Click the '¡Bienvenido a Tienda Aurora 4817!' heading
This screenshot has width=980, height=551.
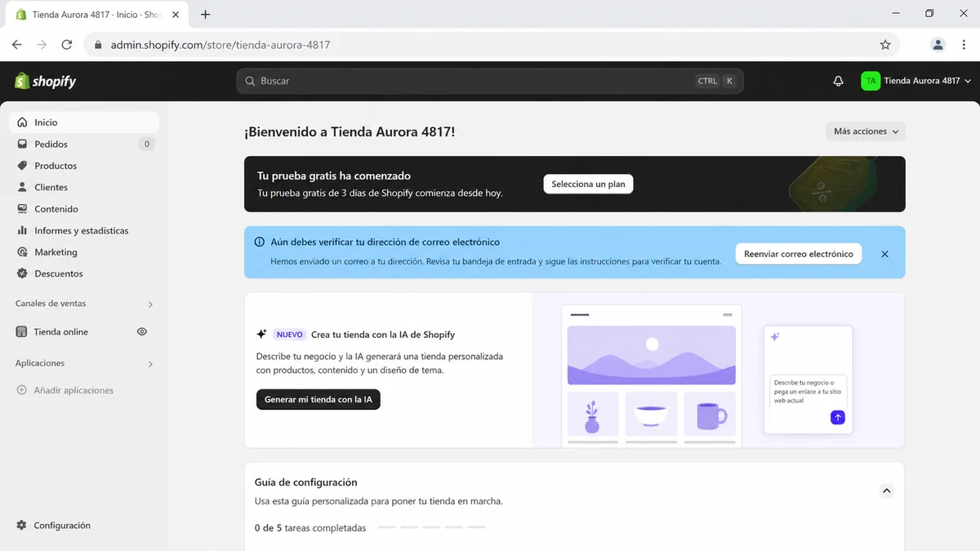coord(350,131)
